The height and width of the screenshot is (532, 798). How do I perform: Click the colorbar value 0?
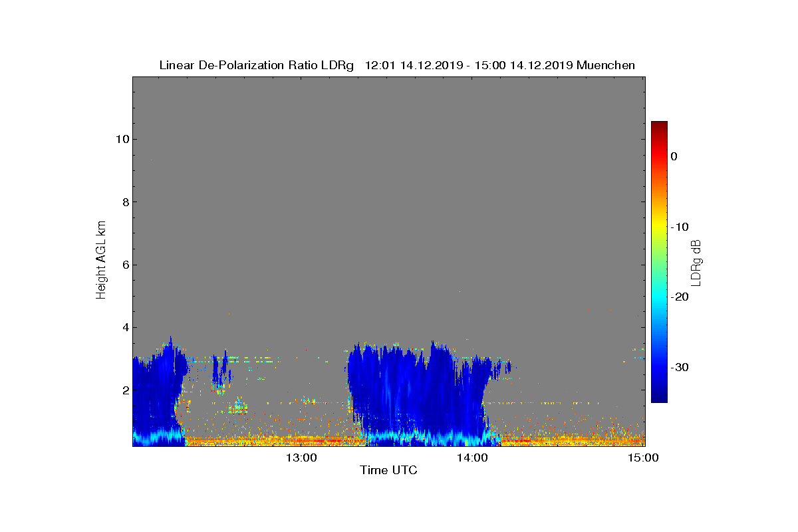(x=674, y=156)
